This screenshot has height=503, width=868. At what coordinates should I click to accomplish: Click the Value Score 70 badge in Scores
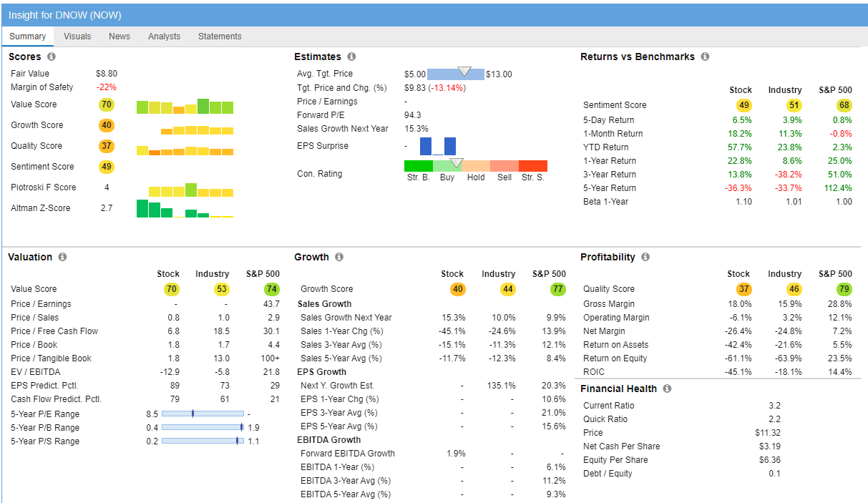107,104
